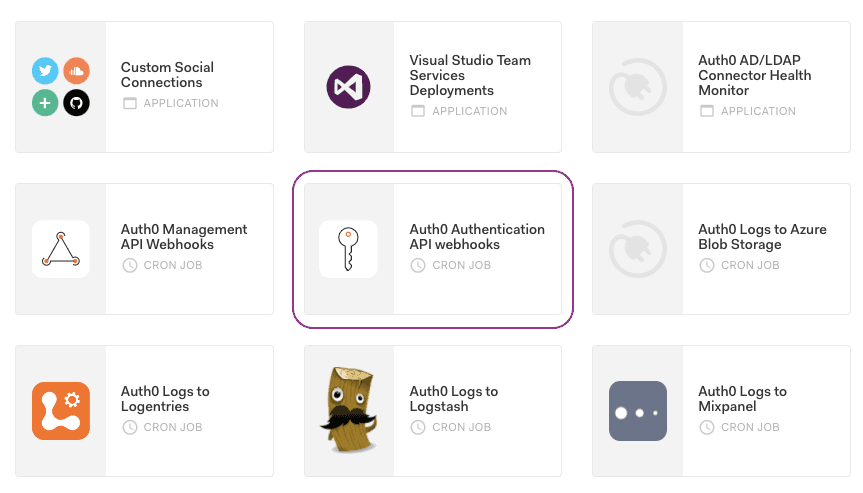
Task: Click the green plus icon in Custom Social Connections
Action: [45, 102]
